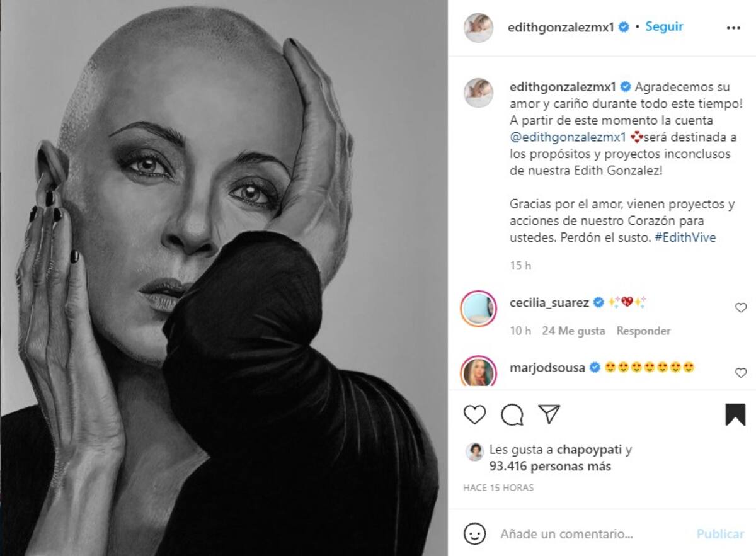Open chapoypati's profile link
Viewport: 756px width, 556px height.
[x=589, y=450]
